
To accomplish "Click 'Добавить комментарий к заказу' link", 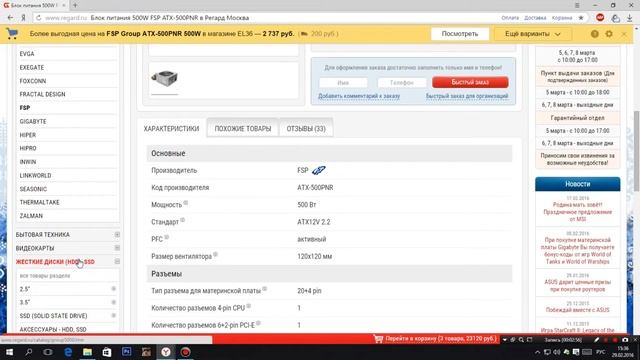I will coord(359,96).
